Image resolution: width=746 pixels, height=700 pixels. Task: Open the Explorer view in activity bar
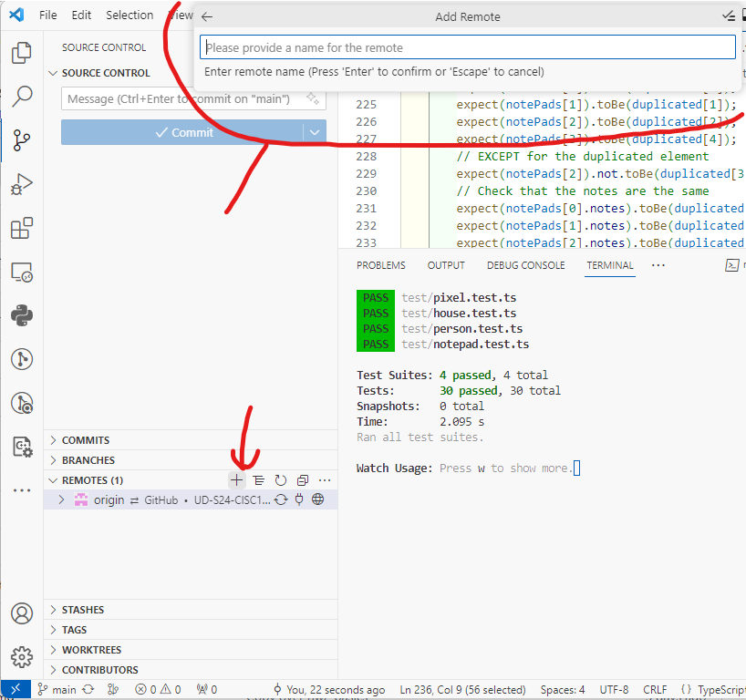[21, 54]
